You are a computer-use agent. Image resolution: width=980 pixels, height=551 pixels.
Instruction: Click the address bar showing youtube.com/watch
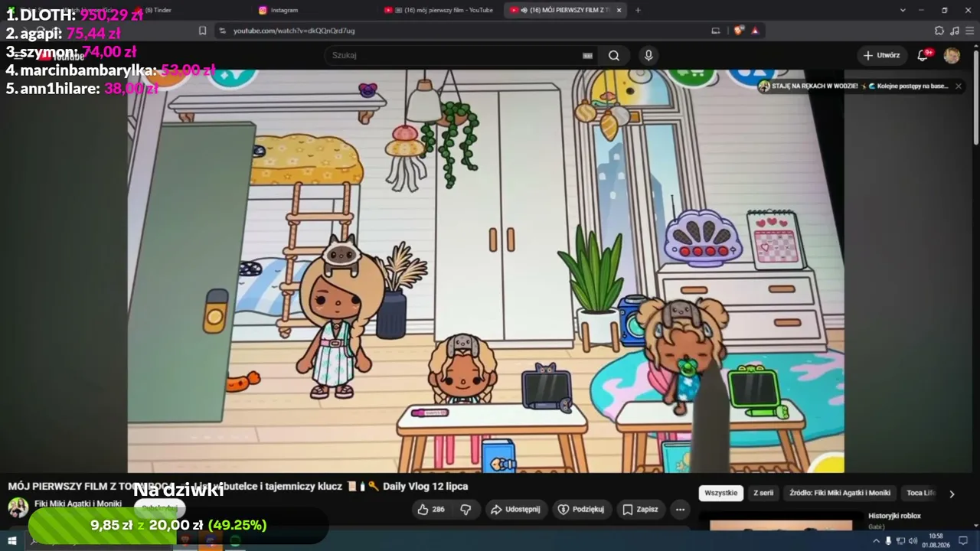(459, 31)
